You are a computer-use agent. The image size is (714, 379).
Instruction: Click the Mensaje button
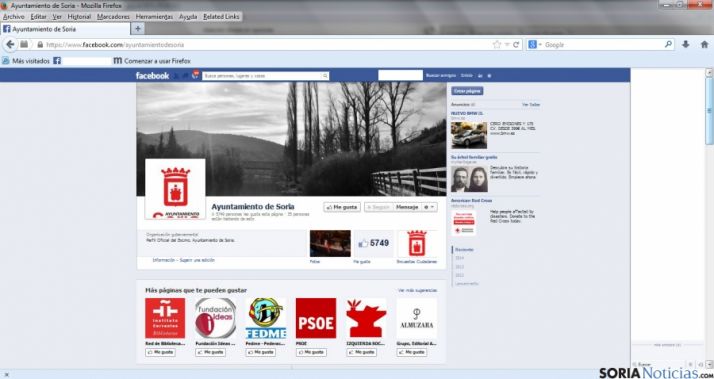coord(407,207)
